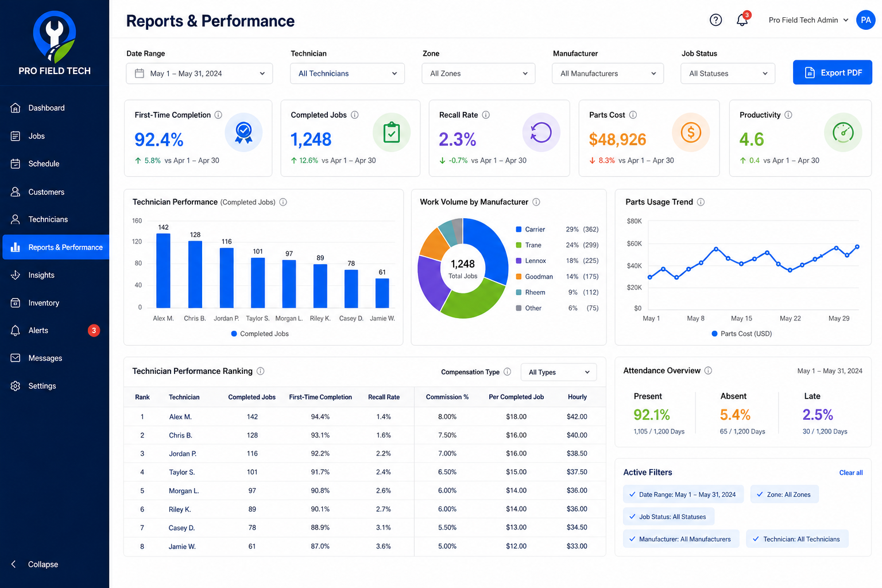Click the Completed Jobs info icon
This screenshot has height=588, width=882.
(x=355, y=115)
